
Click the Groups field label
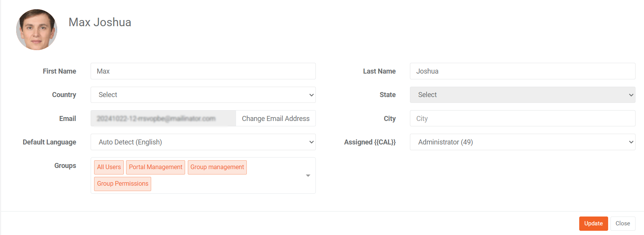65,166
